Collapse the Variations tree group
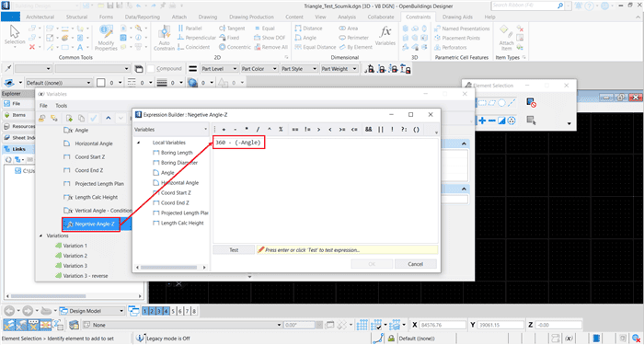The height and width of the screenshot is (345, 644). (x=40, y=236)
